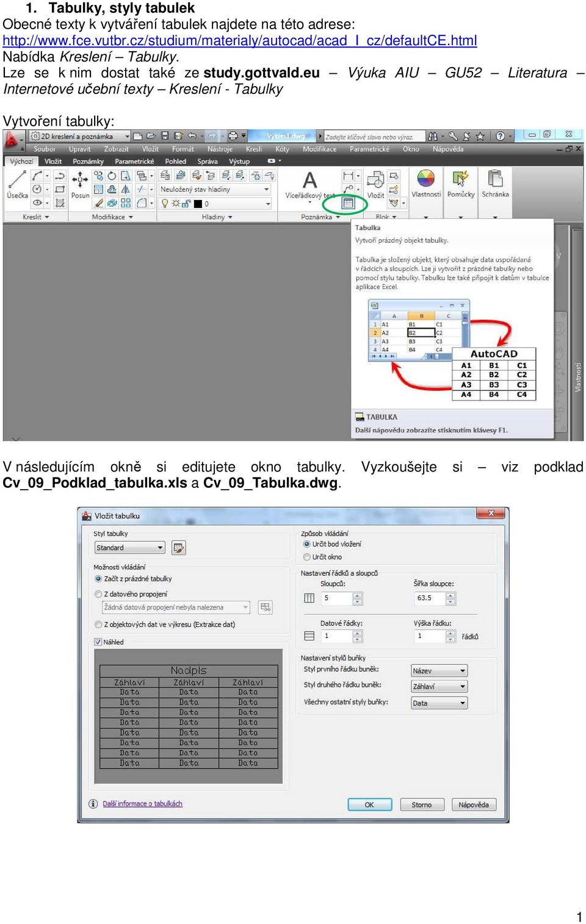Click the Vlastnosti color wheel icon
586x924 pixels.
pos(425,179)
